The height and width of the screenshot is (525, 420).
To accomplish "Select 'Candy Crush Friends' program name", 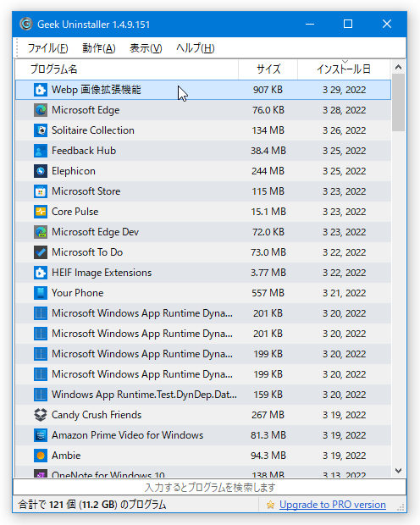I will point(97,415).
